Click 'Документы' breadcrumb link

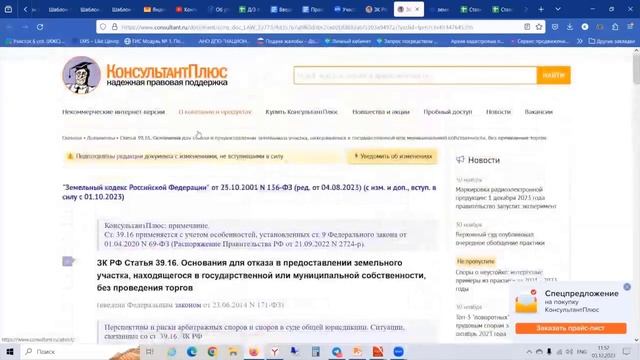(x=101, y=138)
